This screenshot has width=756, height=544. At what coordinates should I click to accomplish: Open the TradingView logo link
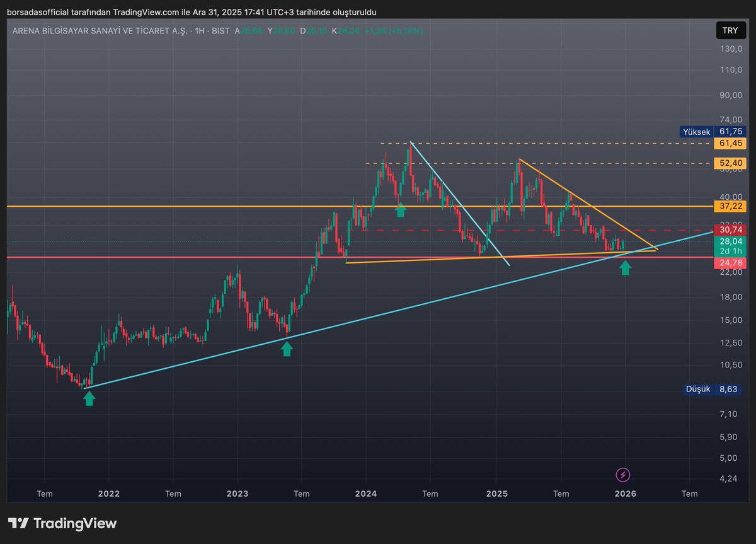62,523
